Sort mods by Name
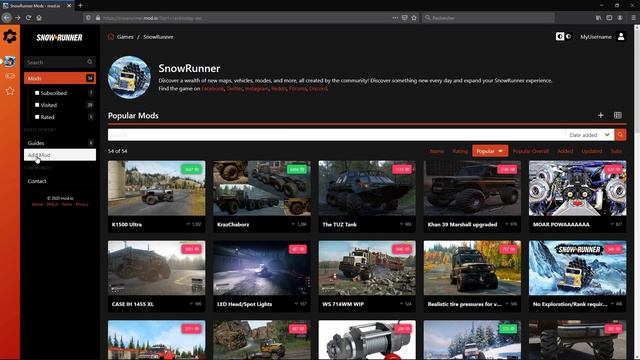640x360 pixels. click(x=437, y=151)
